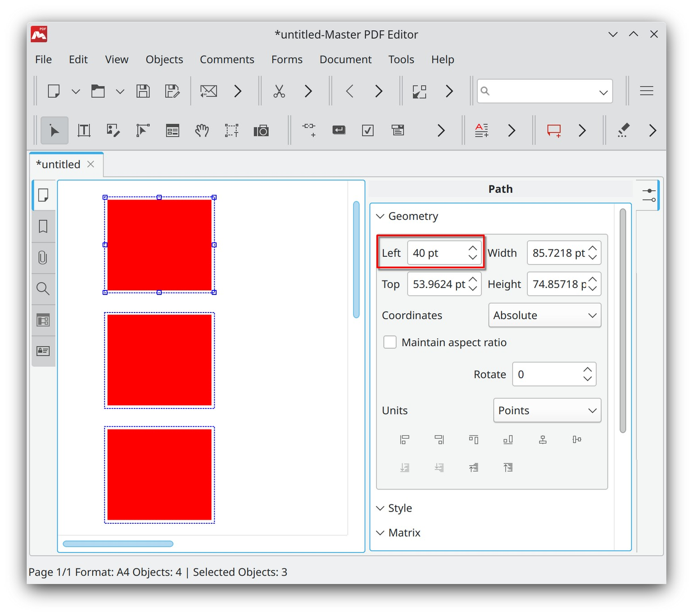The width and height of the screenshot is (693, 616).
Task: Open the Coordinates Absolute dropdown
Action: [x=545, y=315]
